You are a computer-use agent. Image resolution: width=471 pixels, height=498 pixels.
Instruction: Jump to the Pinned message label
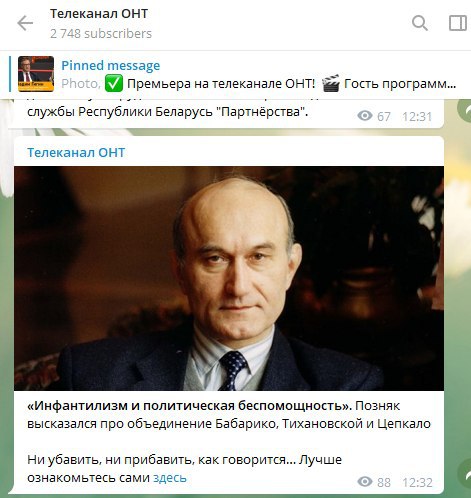pos(111,65)
